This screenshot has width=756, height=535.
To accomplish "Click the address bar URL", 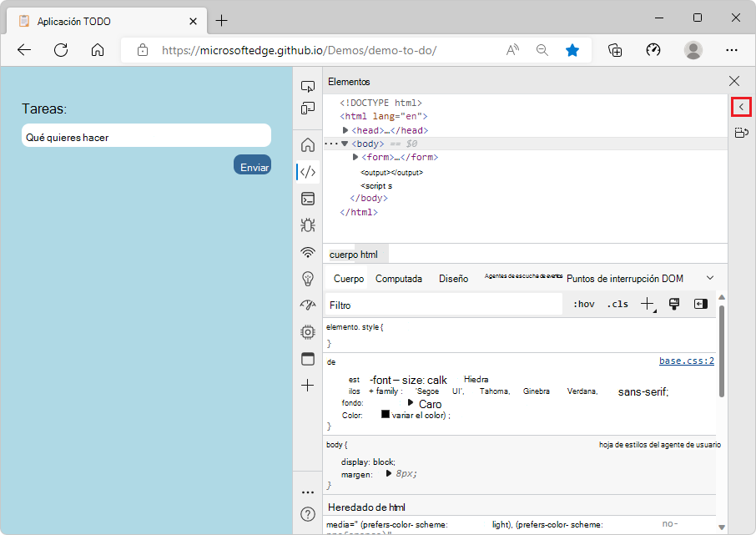I will (x=299, y=50).
